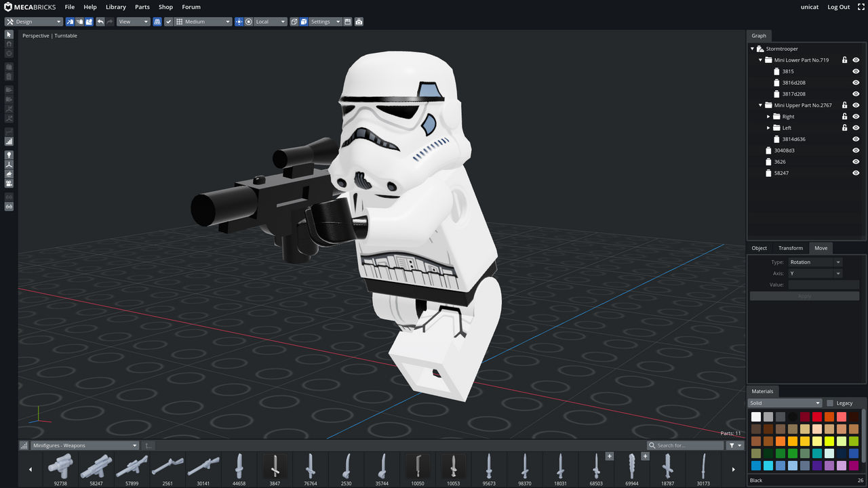Viewport: 868px width, 488px height.
Task: Open the Library menu
Action: tap(116, 7)
